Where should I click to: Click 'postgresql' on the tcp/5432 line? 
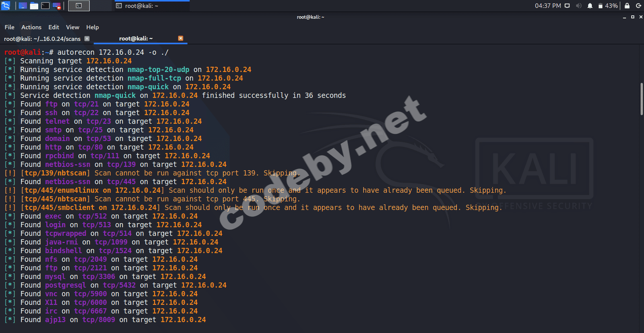click(x=66, y=285)
